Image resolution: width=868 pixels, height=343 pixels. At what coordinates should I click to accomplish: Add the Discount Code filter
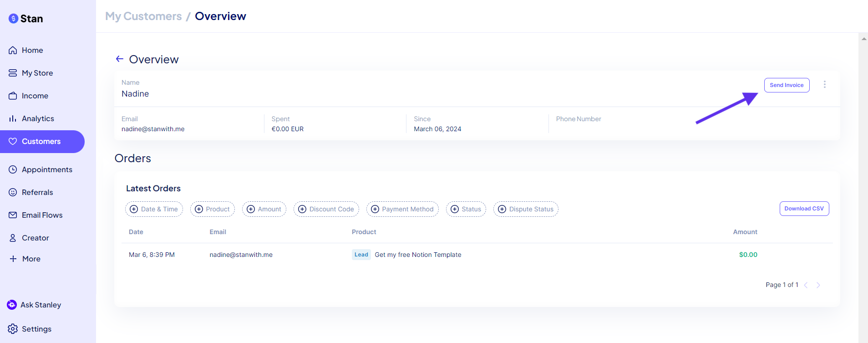[x=326, y=209]
